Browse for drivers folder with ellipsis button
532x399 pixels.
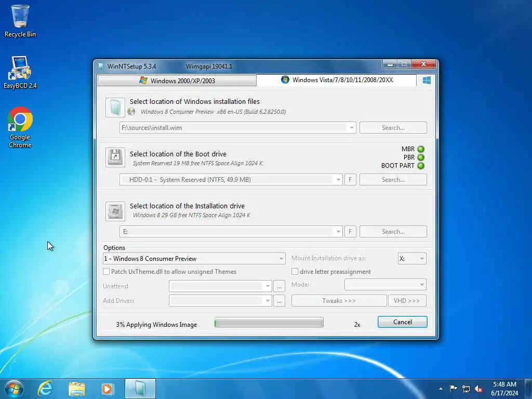[279, 301]
